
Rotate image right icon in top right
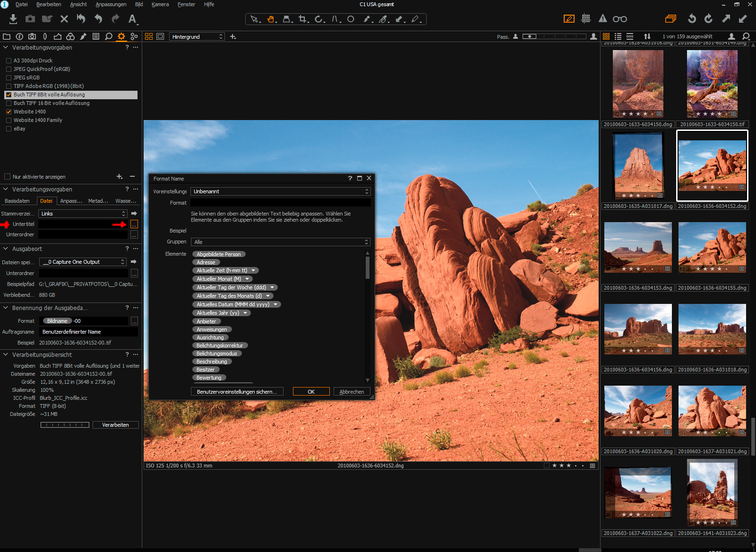[x=708, y=19]
